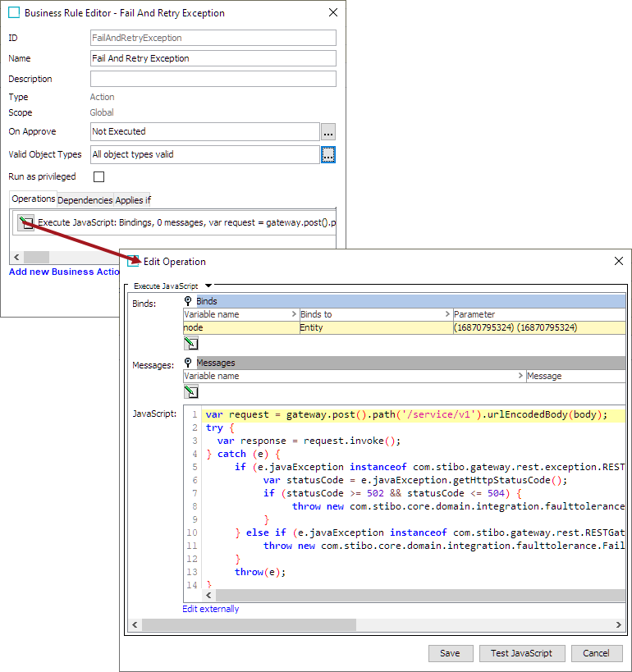The width and height of the screenshot is (632, 672).
Task: Click the ID field FailAndRetryException
Action: click(x=213, y=38)
